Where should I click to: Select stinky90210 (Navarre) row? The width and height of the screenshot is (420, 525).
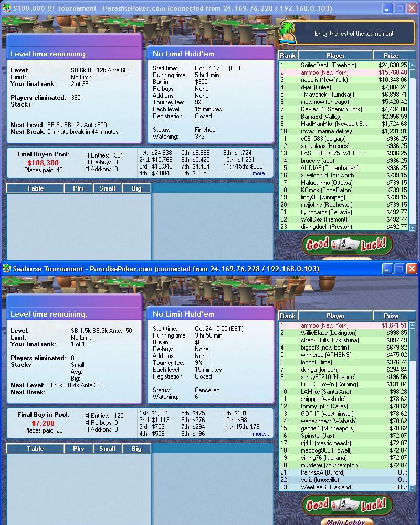click(344, 377)
